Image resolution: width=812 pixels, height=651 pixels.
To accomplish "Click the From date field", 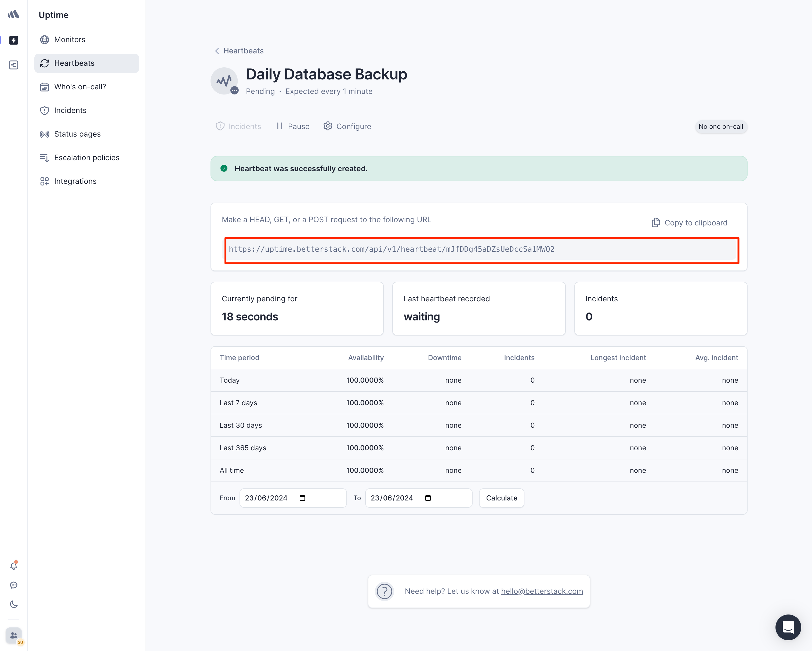I will click(x=293, y=498).
